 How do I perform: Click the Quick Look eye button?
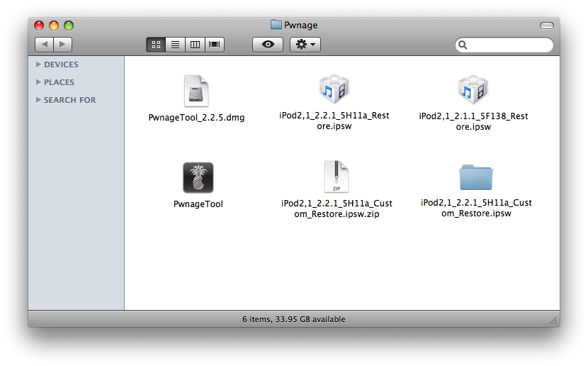coord(268,45)
